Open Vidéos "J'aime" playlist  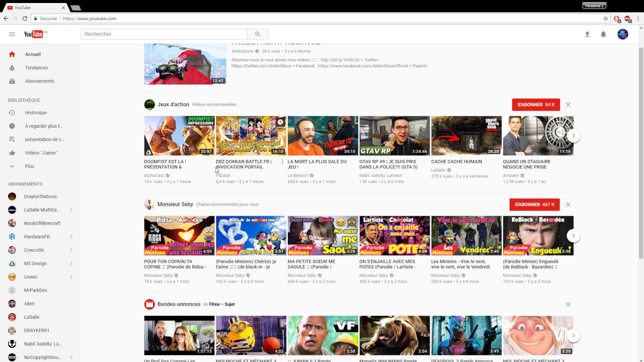pyautogui.click(x=40, y=153)
